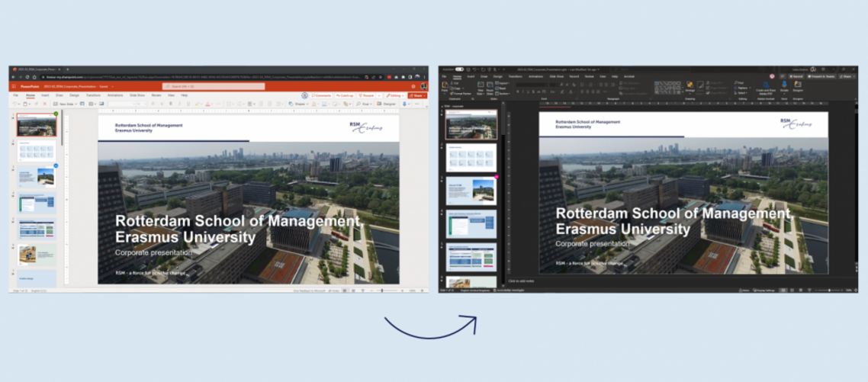The height and width of the screenshot is (382, 868).
Task: Open the Design tab in PowerPoint web
Action: pyautogui.click(x=74, y=95)
